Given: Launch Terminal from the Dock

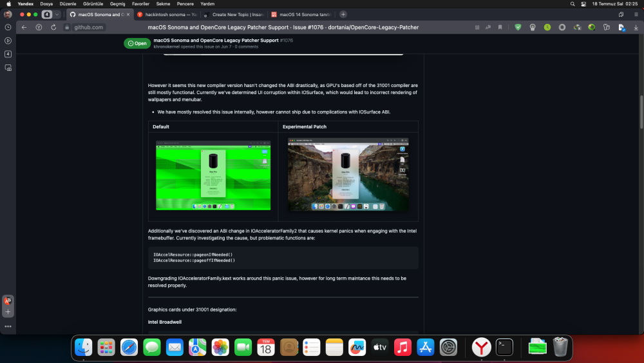Looking at the screenshot, I should (x=504, y=348).
